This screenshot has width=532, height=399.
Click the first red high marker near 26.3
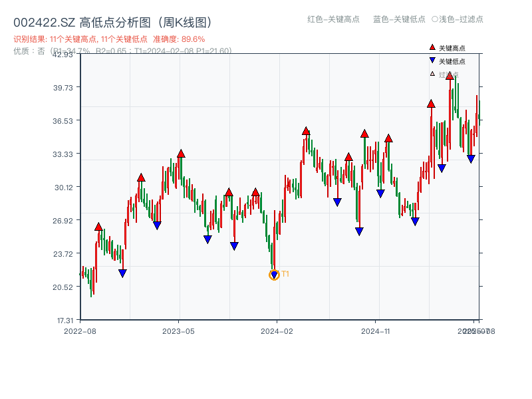98,227
